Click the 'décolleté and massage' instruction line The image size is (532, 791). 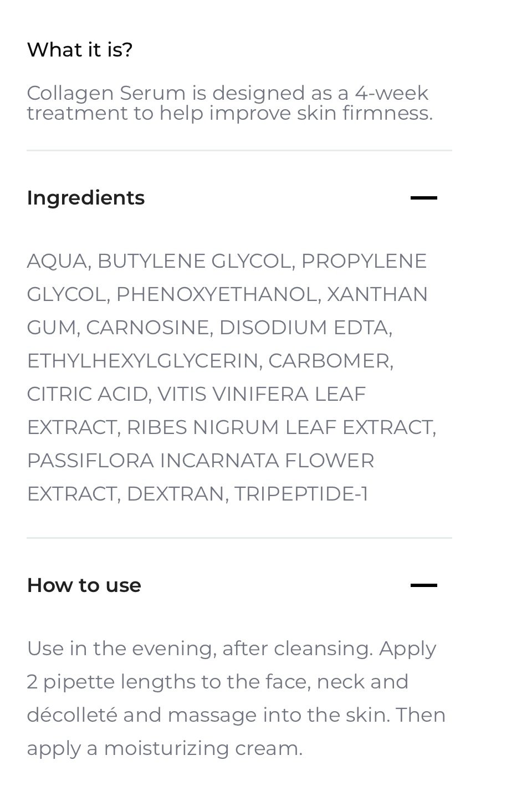click(236, 715)
